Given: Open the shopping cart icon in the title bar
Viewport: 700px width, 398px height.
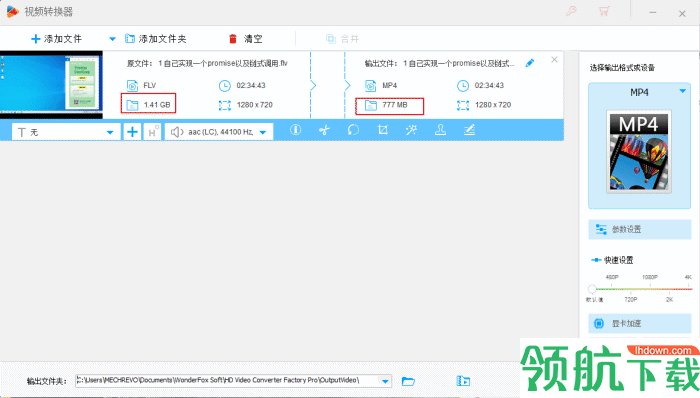Looking at the screenshot, I should pyautogui.click(x=604, y=11).
